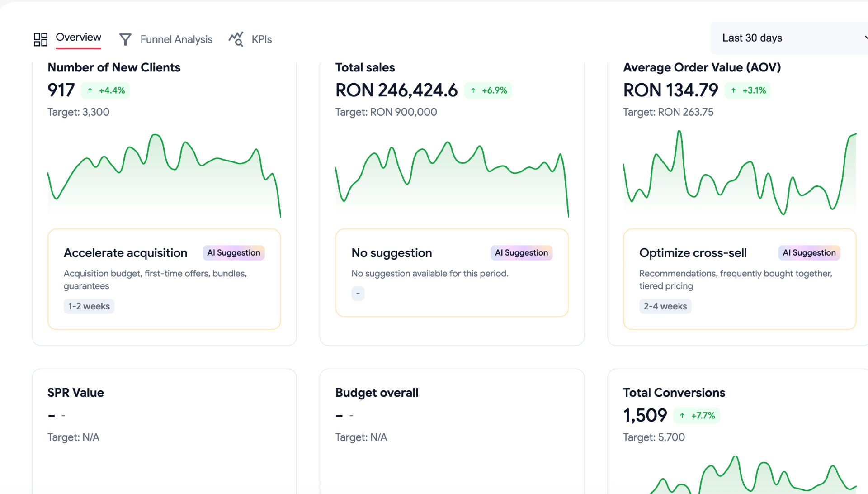This screenshot has height=494, width=868.
Task: Click the +6.9% total sales trend badge
Action: pos(488,90)
